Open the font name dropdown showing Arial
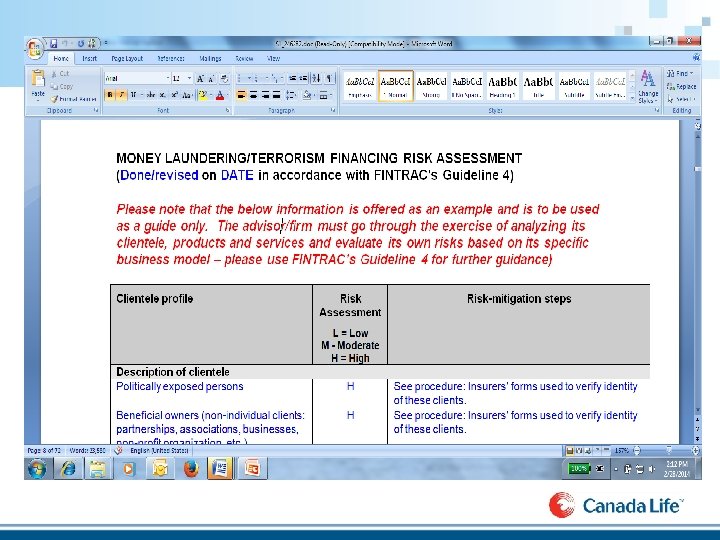This screenshot has width=720, height=540. click(x=167, y=79)
